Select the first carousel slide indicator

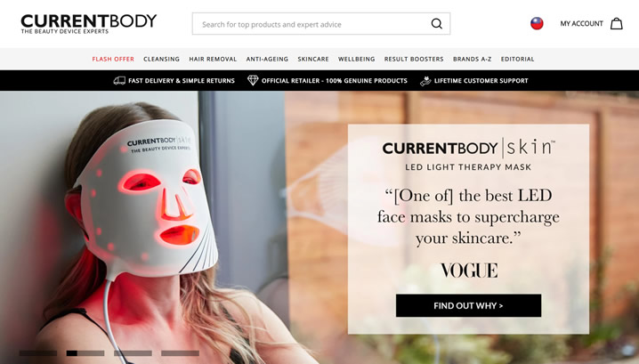(38, 353)
